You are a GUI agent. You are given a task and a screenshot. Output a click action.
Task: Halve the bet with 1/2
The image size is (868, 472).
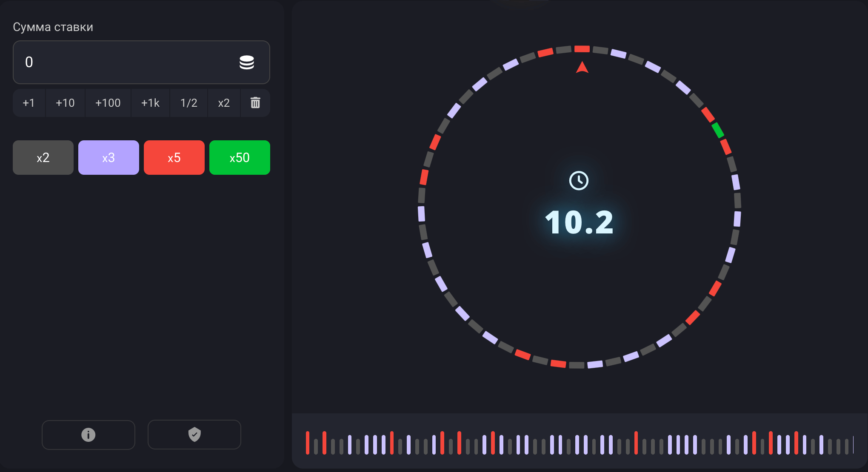[x=188, y=103]
